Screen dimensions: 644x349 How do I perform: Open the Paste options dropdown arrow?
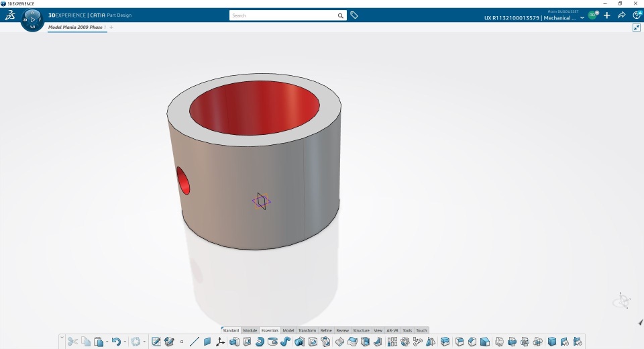click(x=107, y=342)
